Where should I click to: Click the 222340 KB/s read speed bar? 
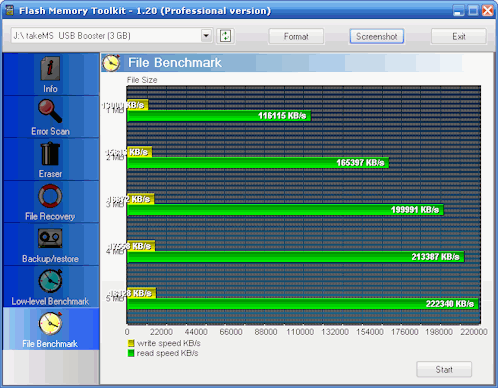(303, 304)
